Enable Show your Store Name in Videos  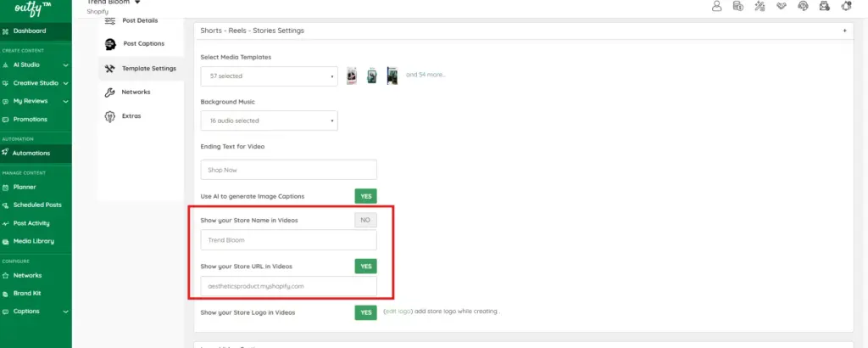(x=365, y=220)
